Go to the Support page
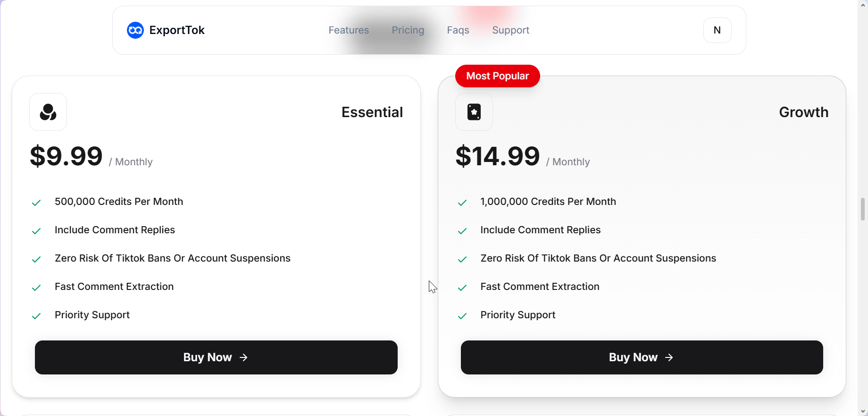 [510, 30]
